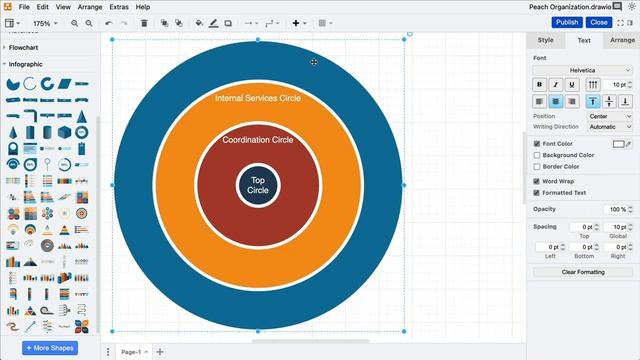The image size is (640, 360).
Task: Align text center horizontally
Action: pos(556,101)
